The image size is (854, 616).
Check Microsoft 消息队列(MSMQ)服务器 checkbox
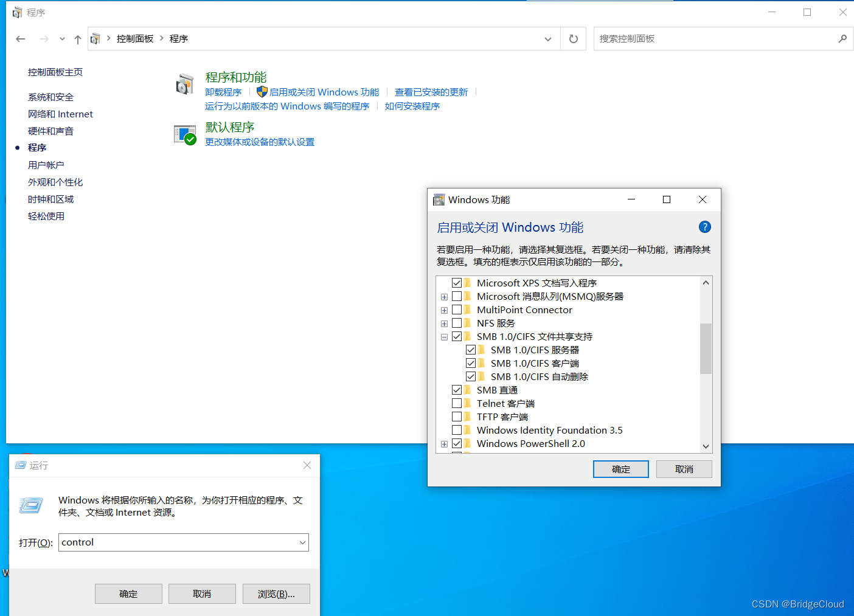[x=457, y=296]
